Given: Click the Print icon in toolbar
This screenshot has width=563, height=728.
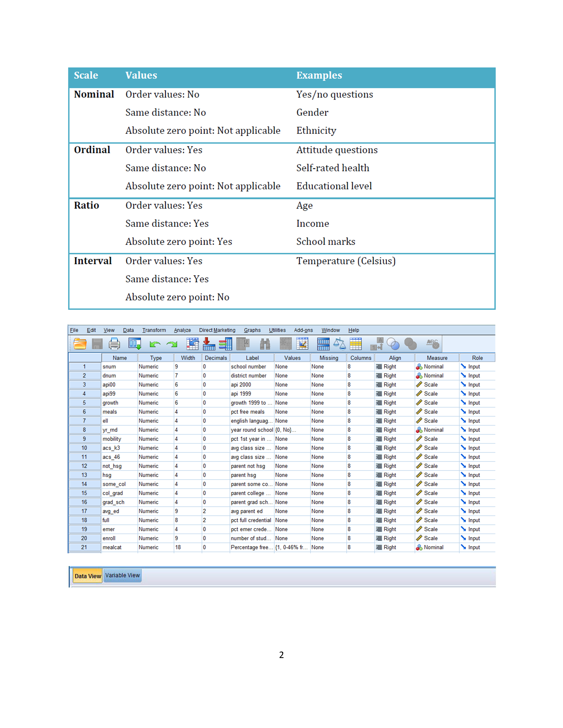Looking at the screenshot, I should (114, 344).
